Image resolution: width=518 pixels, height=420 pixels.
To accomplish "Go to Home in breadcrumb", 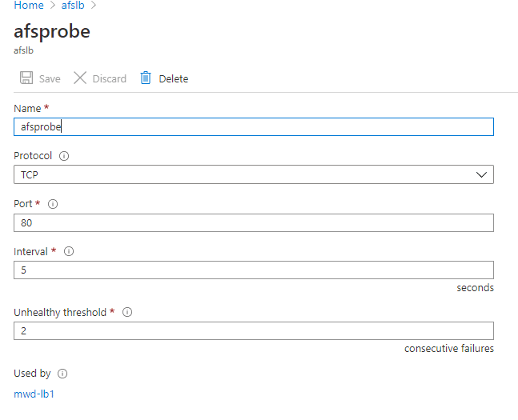I will (29, 6).
